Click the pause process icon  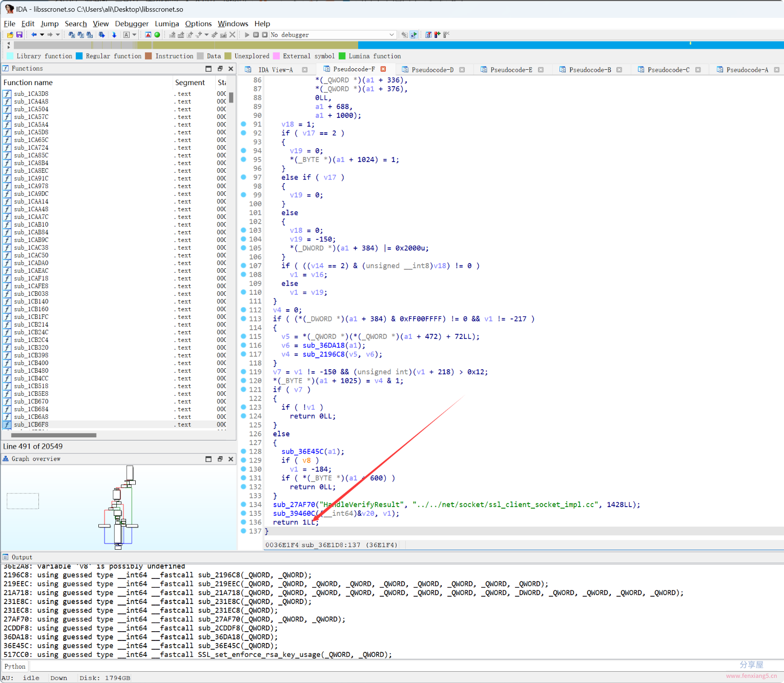point(256,35)
